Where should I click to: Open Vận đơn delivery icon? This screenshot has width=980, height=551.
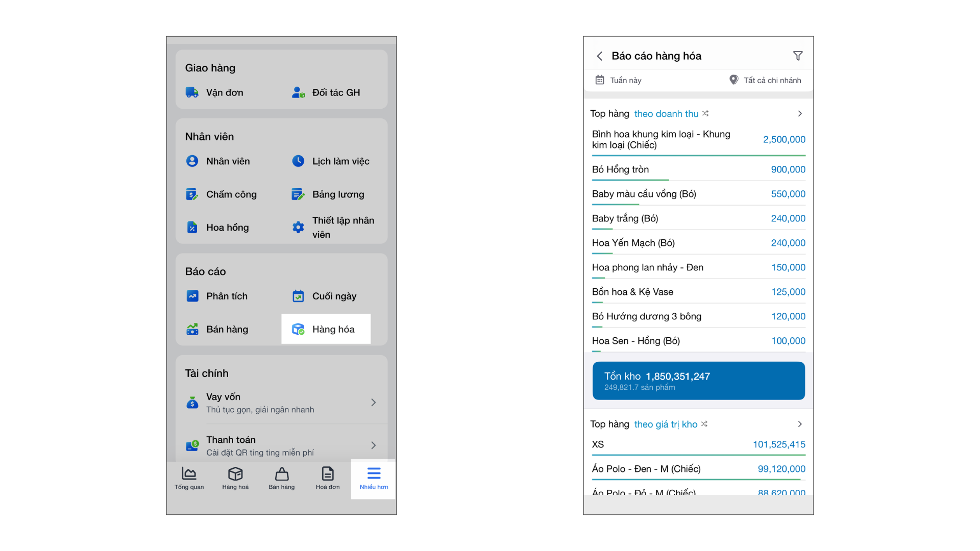pos(192,92)
